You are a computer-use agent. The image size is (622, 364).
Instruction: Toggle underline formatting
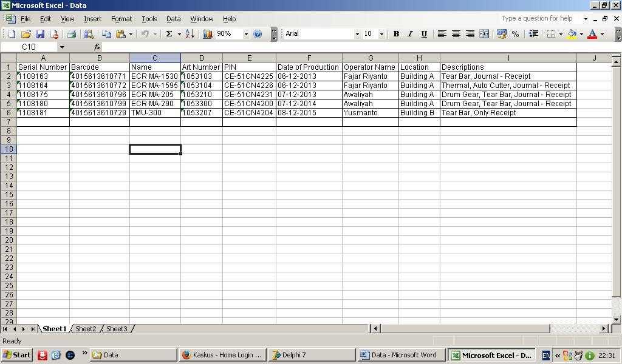(x=424, y=34)
